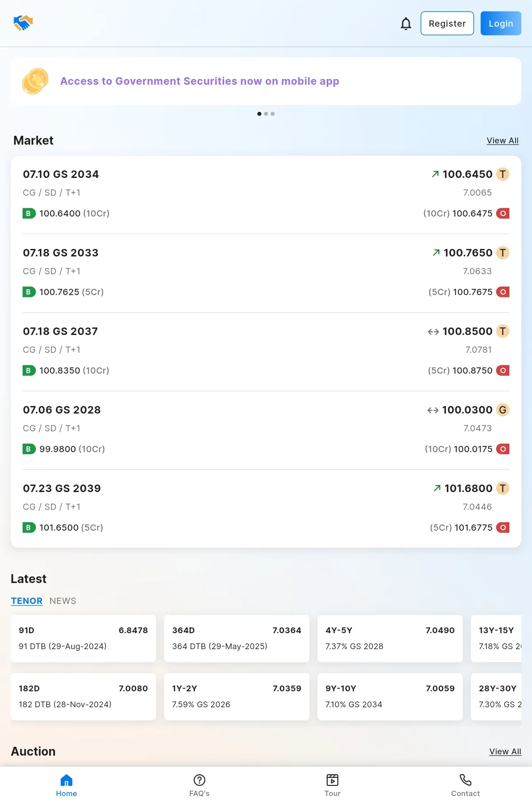532x804 pixels.
Task: Click green B bid icon for 07.18 GS 2033
Action: [x=29, y=292]
